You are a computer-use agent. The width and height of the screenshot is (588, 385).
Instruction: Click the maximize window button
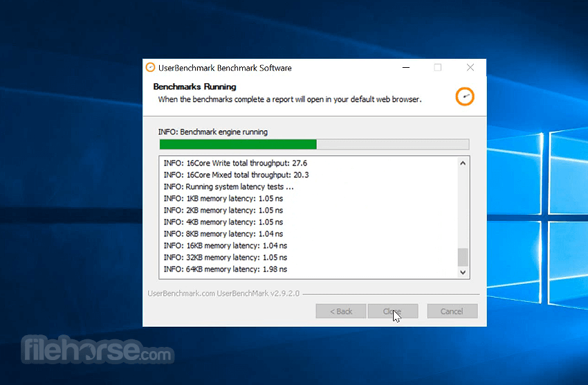(x=438, y=68)
